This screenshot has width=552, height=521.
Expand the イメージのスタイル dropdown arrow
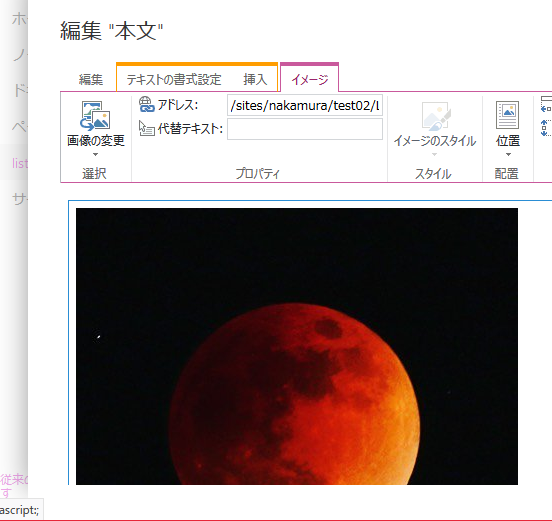434,155
